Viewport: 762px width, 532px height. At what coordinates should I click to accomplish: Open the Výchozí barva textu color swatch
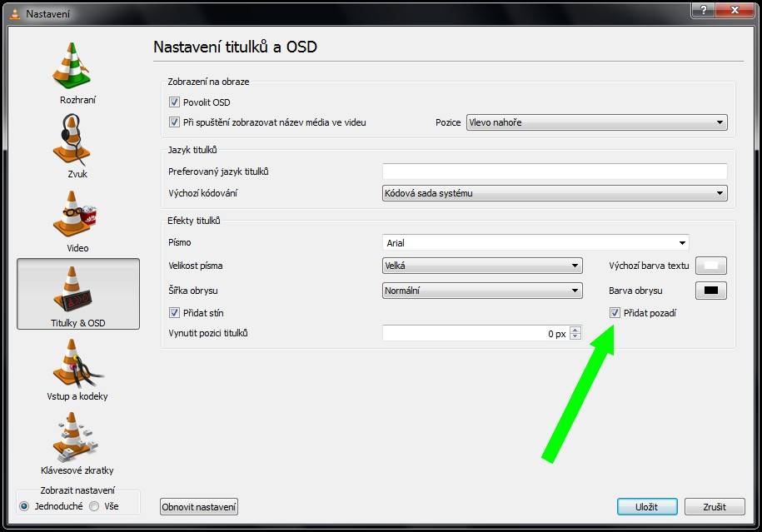tap(711, 266)
